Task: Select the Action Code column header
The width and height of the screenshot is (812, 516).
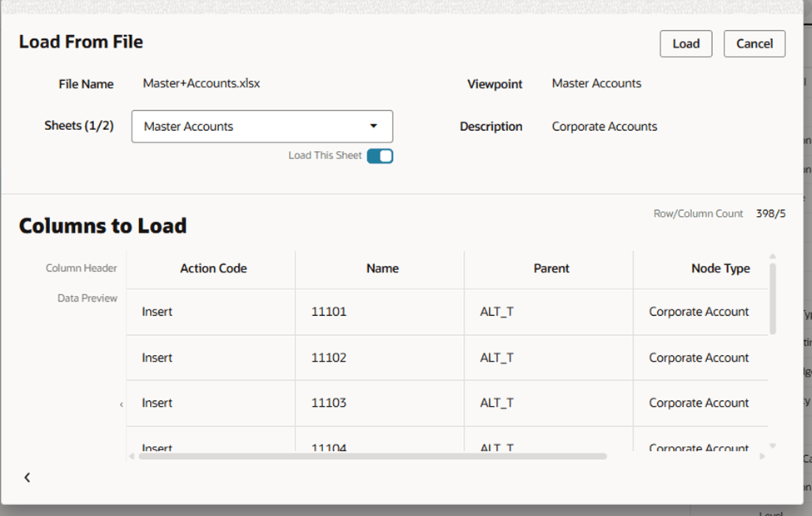Action: (213, 268)
